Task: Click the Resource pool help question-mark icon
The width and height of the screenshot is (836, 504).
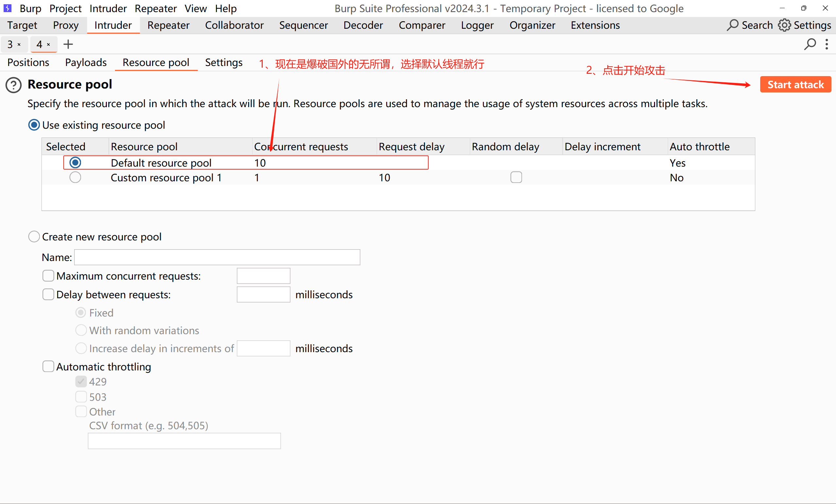Action: pyautogui.click(x=14, y=85)
